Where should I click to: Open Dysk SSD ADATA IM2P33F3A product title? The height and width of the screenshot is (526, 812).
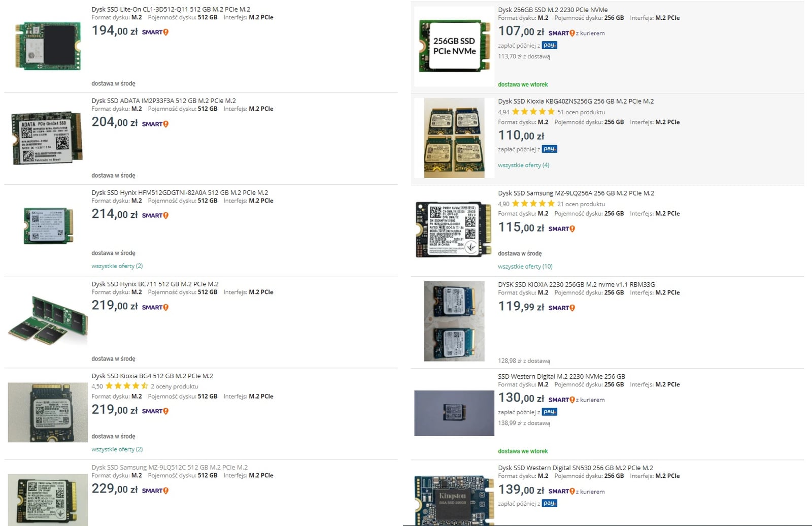pyautogui.click(x=163, y=101)
